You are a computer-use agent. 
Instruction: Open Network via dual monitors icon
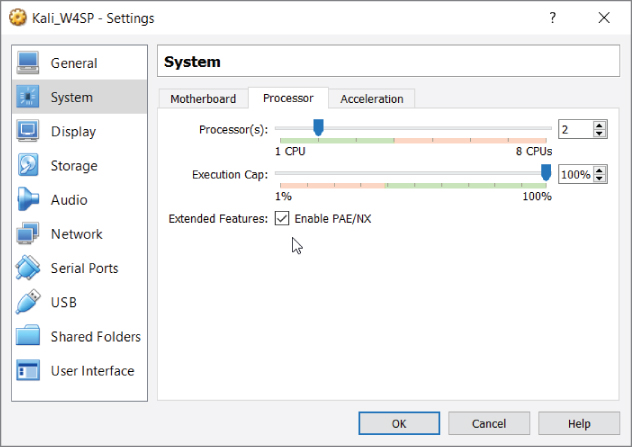(x=28, y=234)
